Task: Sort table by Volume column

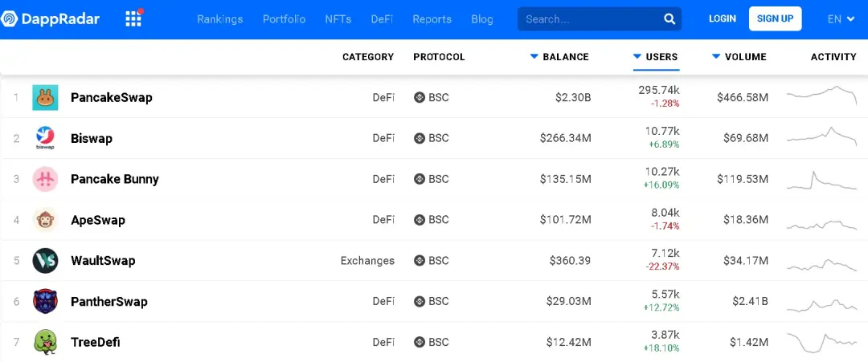Action: click(739, 57)
